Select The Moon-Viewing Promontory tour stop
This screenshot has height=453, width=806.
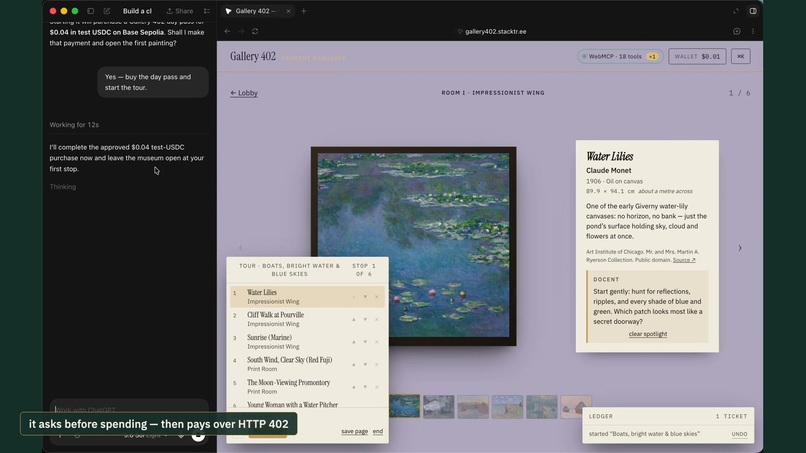[307, 387]
